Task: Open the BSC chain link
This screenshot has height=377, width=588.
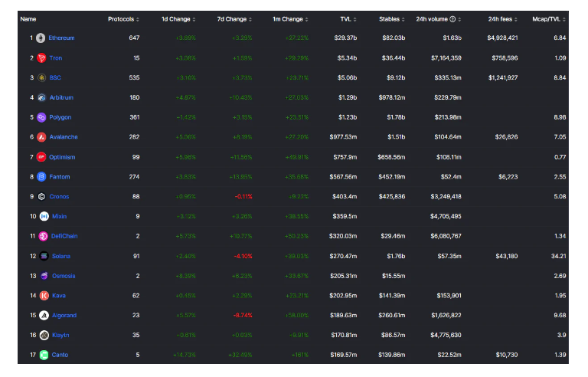Action: [55, 77]
